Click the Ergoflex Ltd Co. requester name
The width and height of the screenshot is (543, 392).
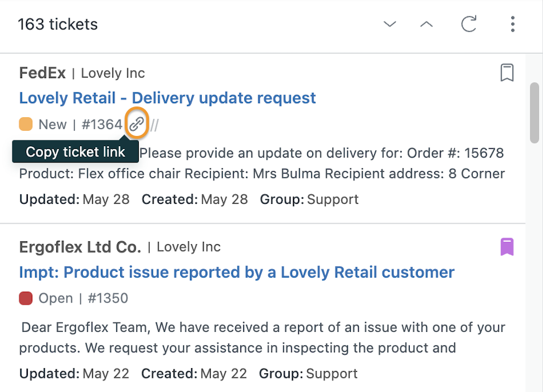coord(80,247)
